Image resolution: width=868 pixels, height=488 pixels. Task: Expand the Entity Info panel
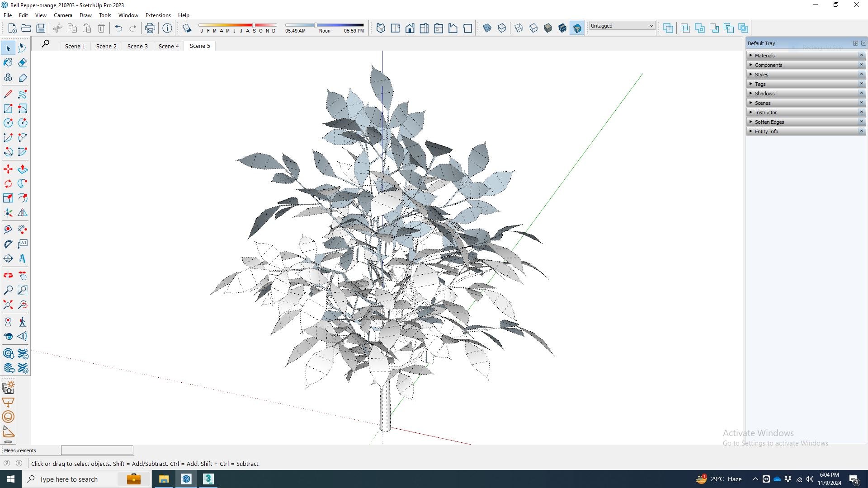coord(766,131)
